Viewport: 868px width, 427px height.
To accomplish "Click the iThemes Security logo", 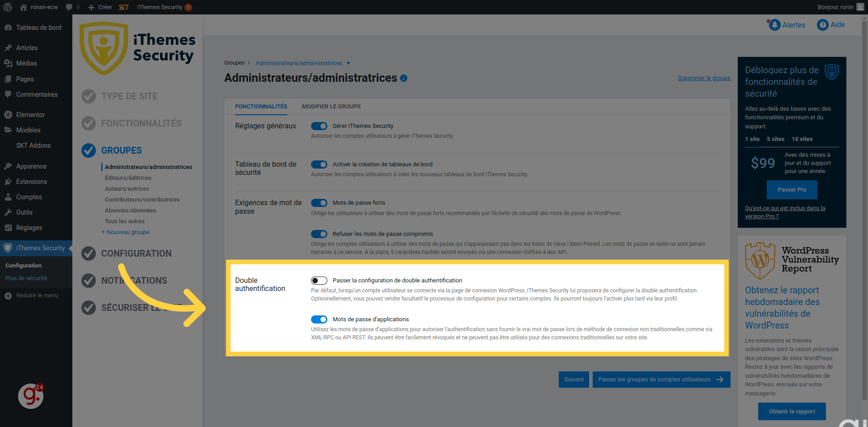I will coord(137,48).
